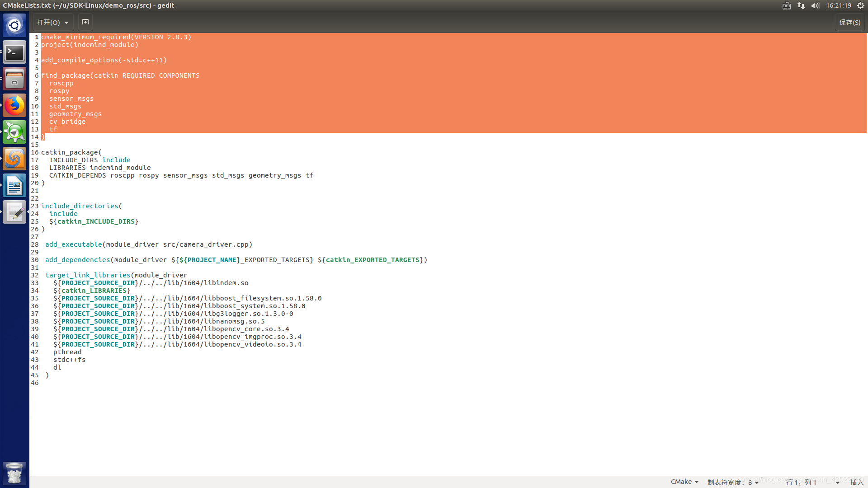Viewport: 868px width, 488px height.
Task: Click the libopencv_imgproc.so.3.4 line
Action: pyautogui.click(x=177, y=337)
